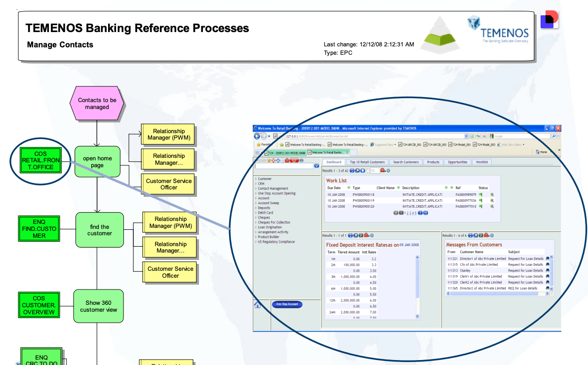Click the browser Refresh button
Screen dimensions: 588x365
click(478, 136)
